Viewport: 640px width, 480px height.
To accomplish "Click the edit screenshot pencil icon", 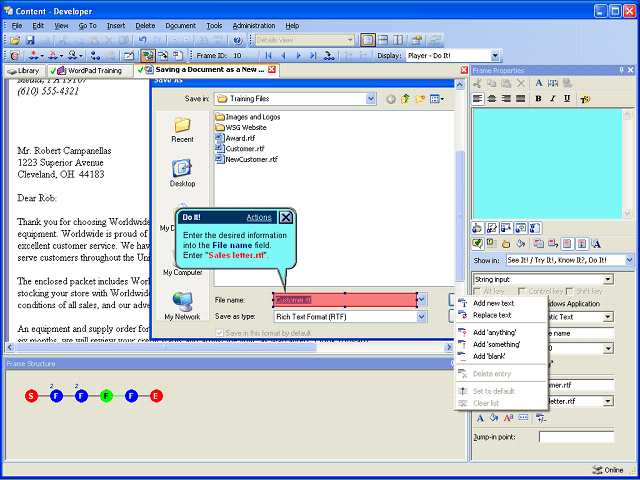I will pyautogui.click(x=129, y=56).
